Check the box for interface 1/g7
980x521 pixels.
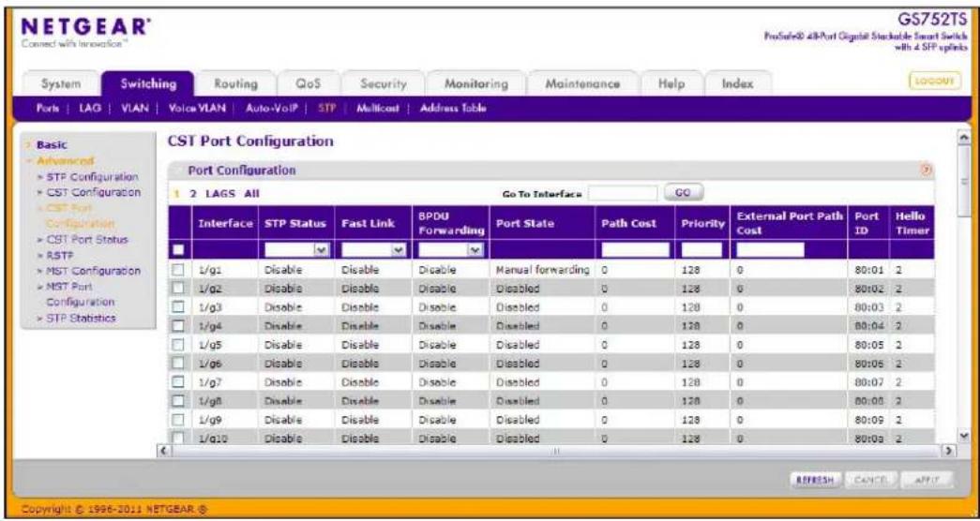pos(180,381)
